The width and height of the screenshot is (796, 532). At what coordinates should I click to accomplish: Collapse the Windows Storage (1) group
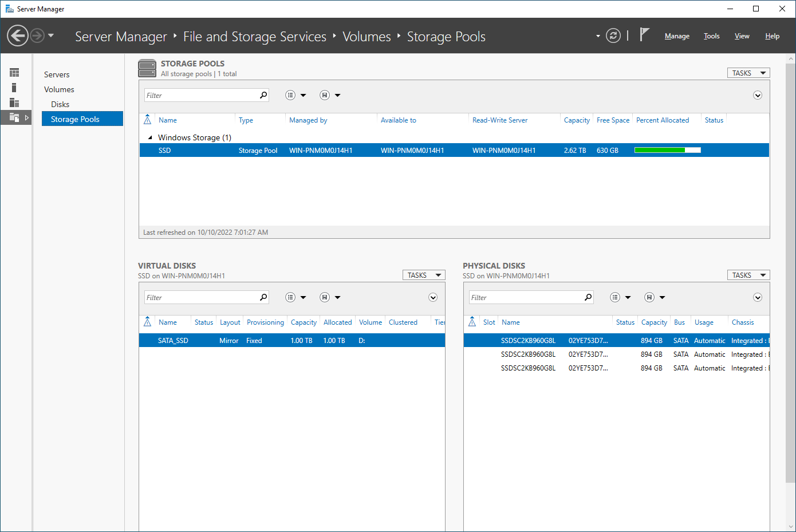click(150, 137)
